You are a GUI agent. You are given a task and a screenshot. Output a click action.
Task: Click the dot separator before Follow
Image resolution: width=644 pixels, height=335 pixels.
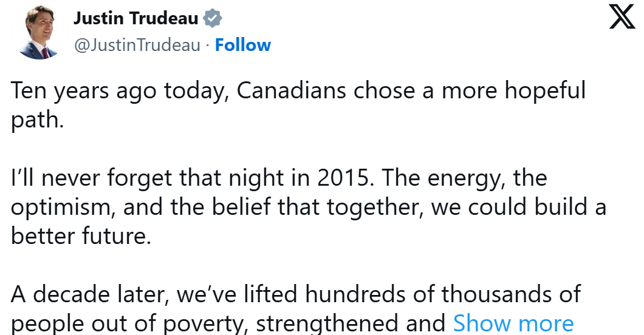(x=208, y=46)
